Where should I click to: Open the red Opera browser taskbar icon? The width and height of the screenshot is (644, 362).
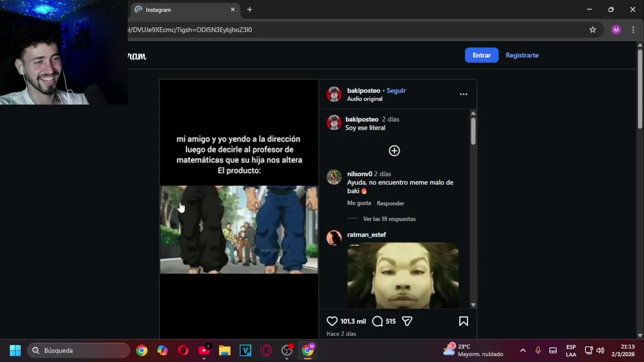click(183, 350)
